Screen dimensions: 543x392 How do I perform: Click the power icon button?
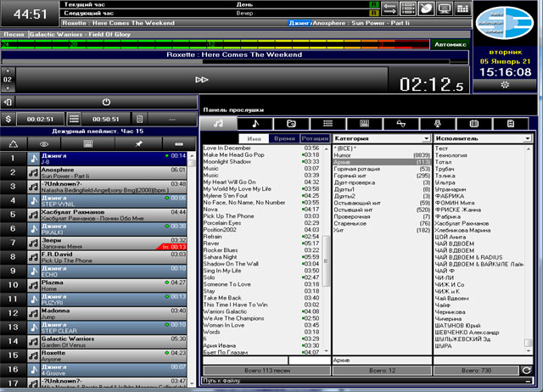(x=106, y=102)
